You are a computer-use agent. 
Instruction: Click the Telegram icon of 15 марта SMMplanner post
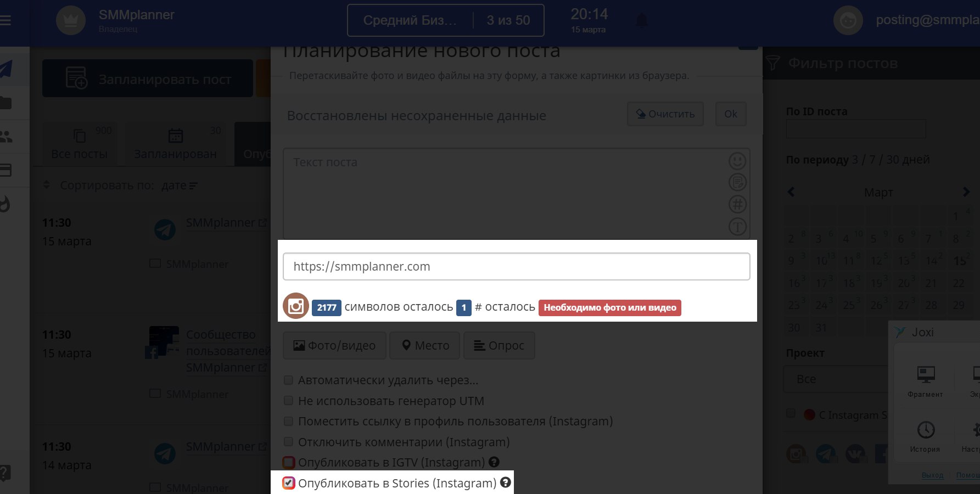165,229
